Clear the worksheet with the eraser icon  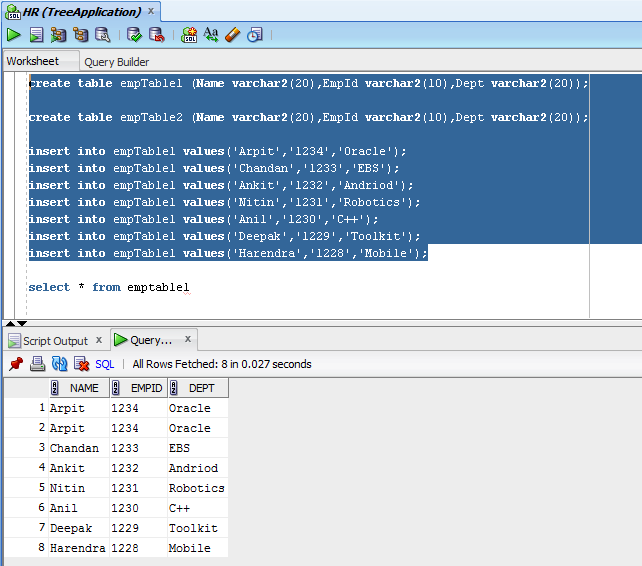tap(233, 35)
